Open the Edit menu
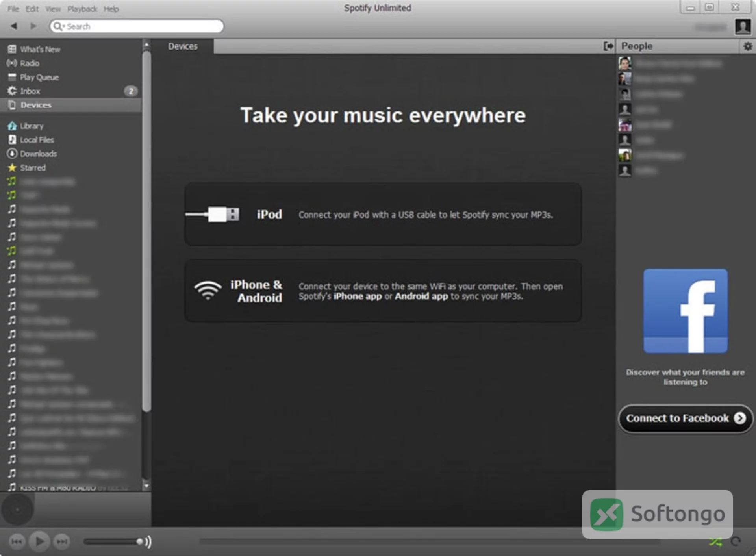 pos(32,9)
